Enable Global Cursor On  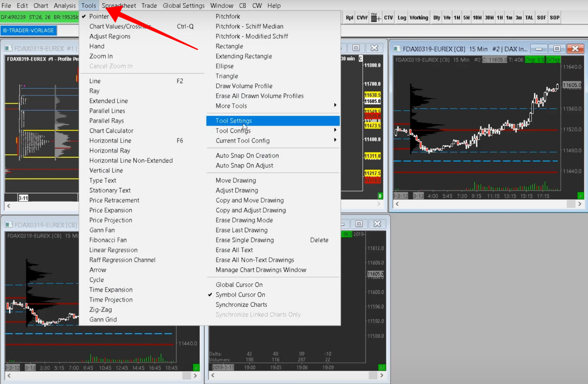(x=239, y=285)
